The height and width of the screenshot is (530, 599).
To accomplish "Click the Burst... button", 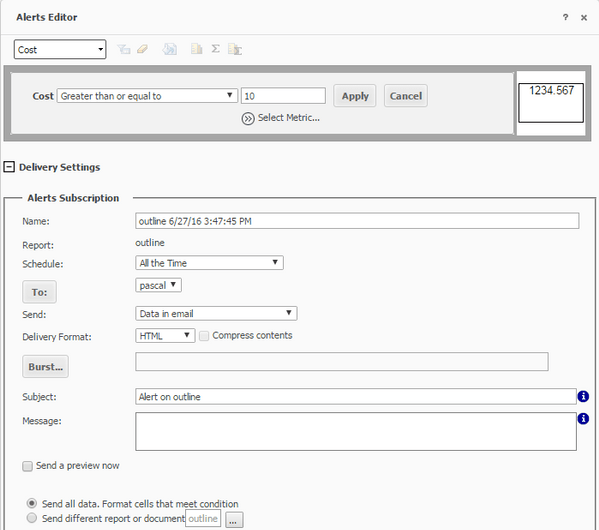I will 45,366.
